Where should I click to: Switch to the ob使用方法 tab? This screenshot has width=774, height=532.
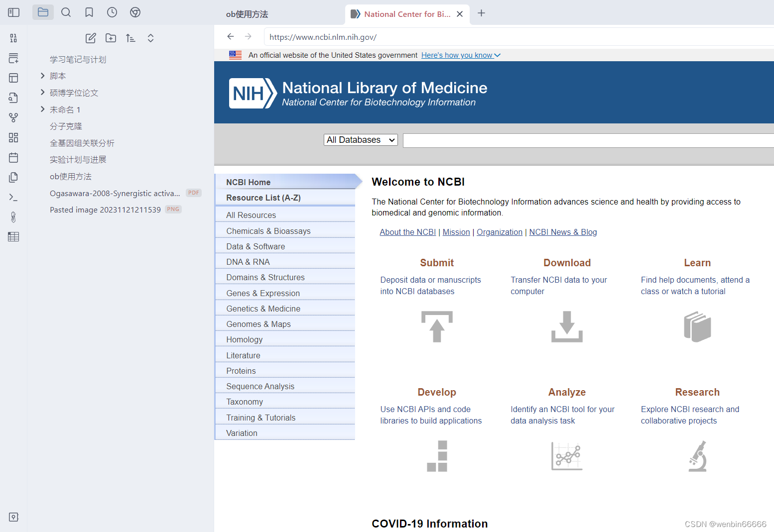pyautogui.click(x=247, y=14)
